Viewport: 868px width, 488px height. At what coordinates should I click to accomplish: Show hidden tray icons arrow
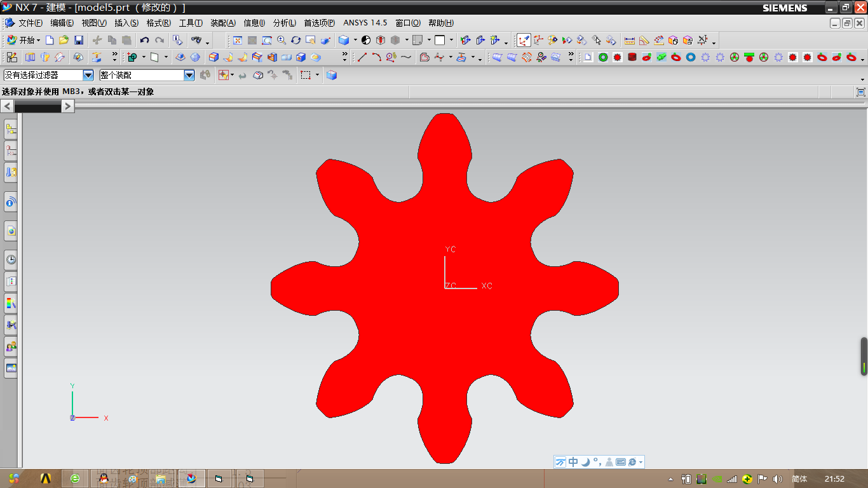click(671, 479)
